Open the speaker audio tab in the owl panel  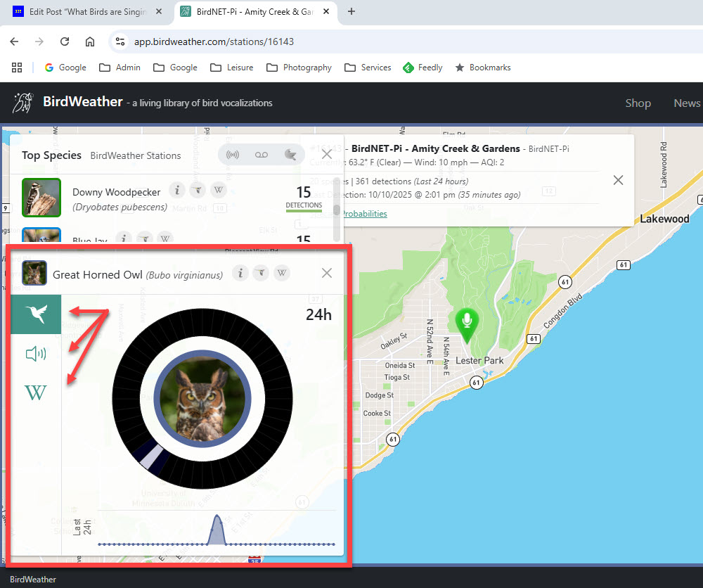[x=36, y=354]
